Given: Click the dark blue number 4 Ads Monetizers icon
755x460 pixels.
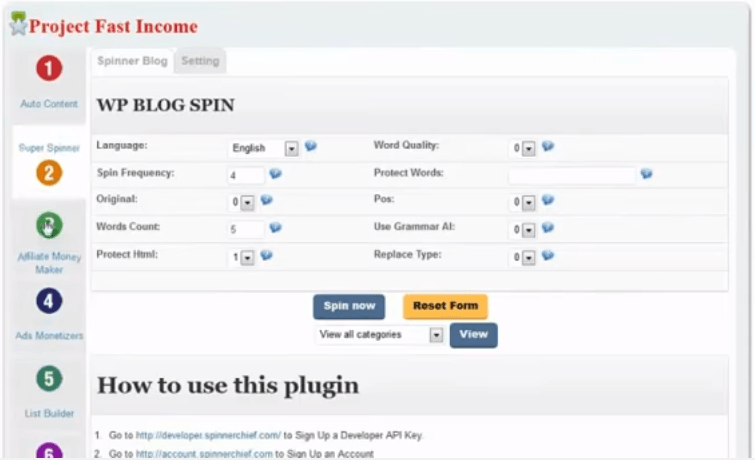Looking at the screenshot, I should click(49, 301).
